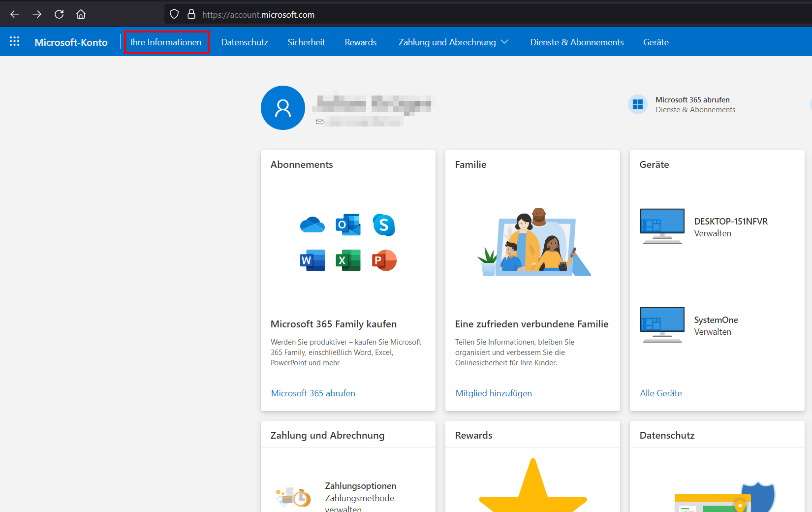Open the browser home page icon
812x512 pixels.
pyautogui.click(x=81, y=14)
